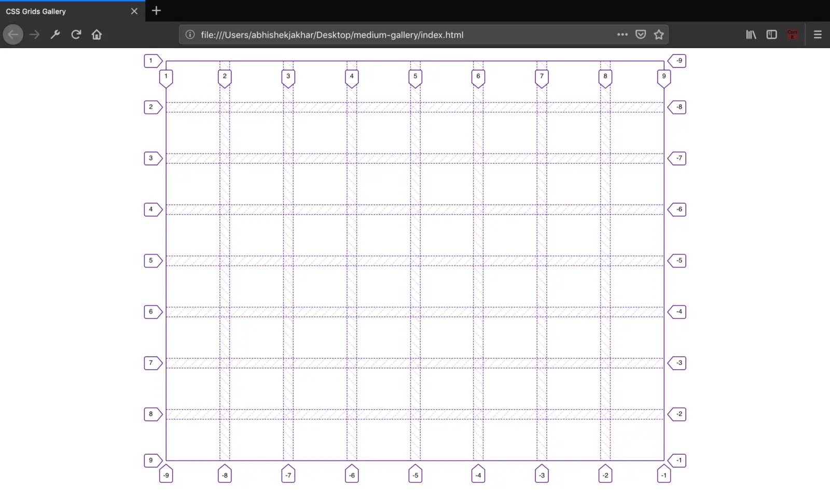Close the CSS Grids Gallery tab
830x504 pixels.
134,11
